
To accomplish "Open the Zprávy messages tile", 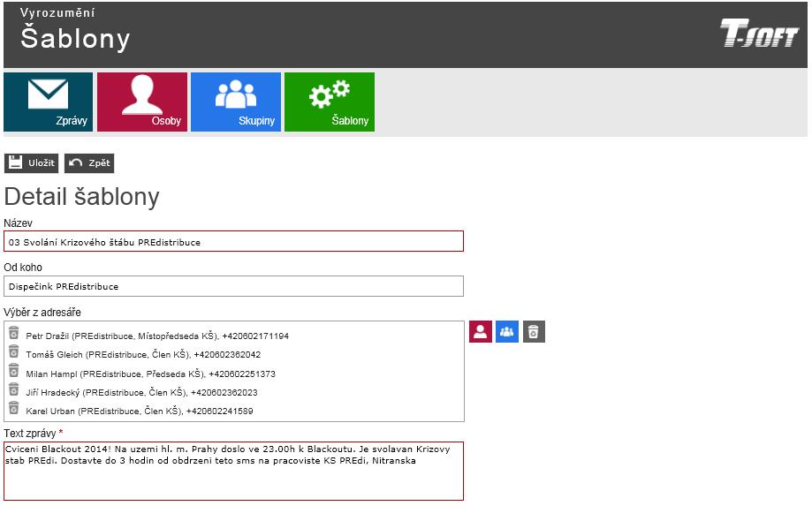I will (49, 102).
